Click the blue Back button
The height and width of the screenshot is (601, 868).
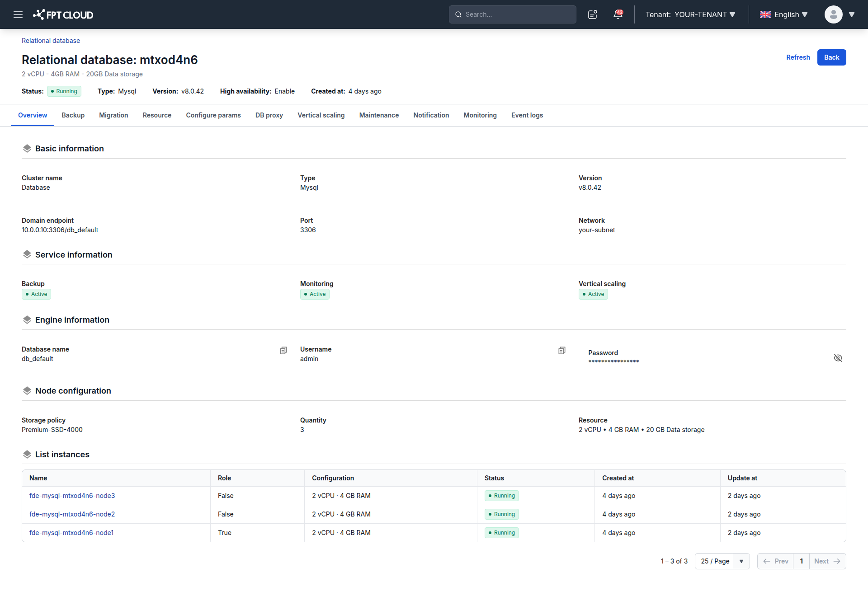coord(831,57)
